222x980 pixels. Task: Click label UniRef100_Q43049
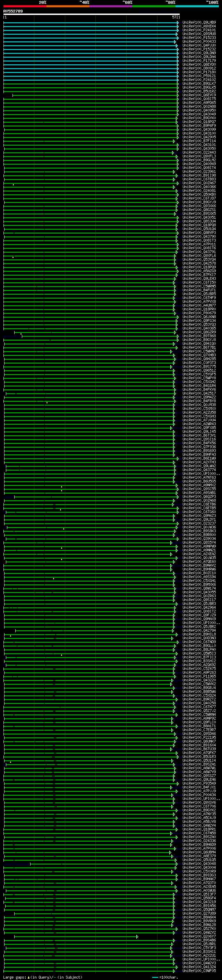[199, 114]
